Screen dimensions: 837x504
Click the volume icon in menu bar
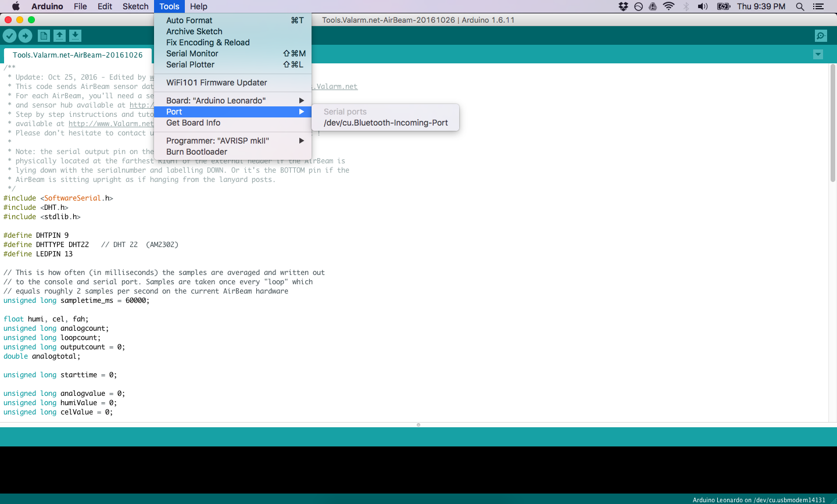703,6
